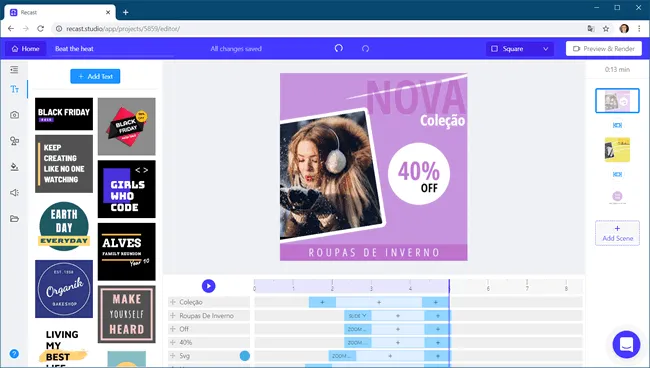650x368 pixels.
Task: Click the redo arrow icon
Action: (x=365, y=48)
